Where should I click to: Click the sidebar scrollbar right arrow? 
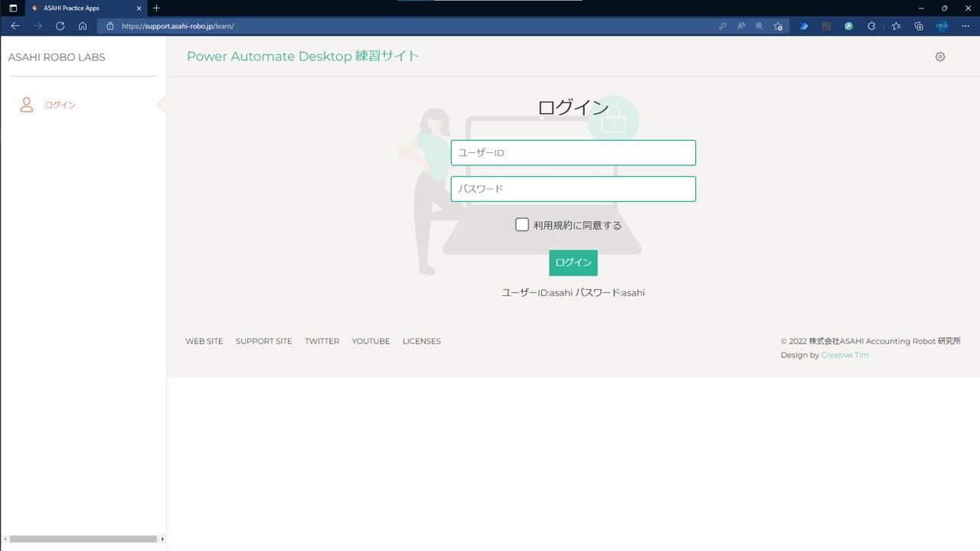point(162,539)
